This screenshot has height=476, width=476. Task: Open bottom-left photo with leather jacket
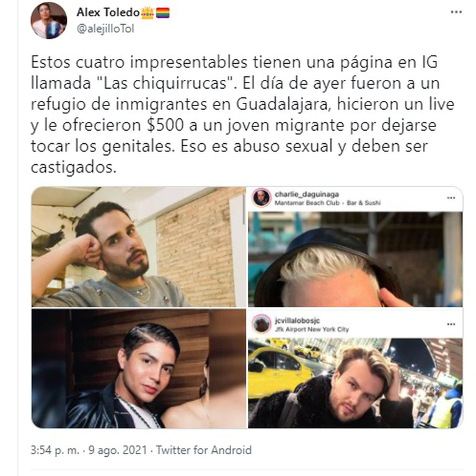click(138, 369)
